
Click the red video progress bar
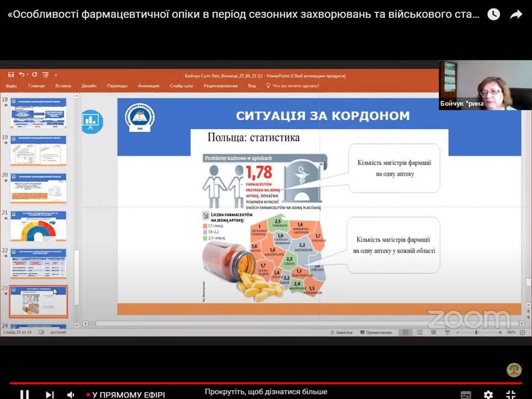266,383
